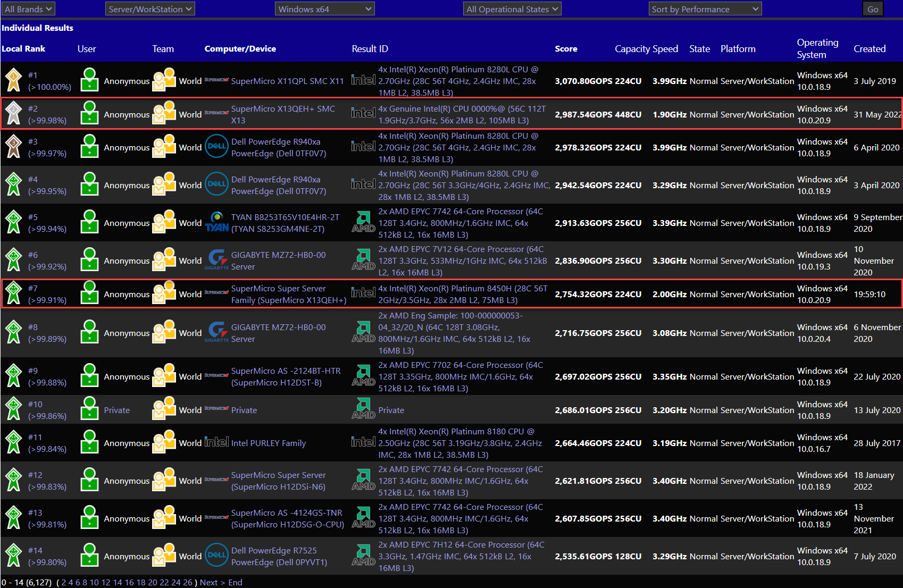Screen dimensions: 903x588
Task: Expand the Sort by Performance dropdown
Action: coord(705,9)
